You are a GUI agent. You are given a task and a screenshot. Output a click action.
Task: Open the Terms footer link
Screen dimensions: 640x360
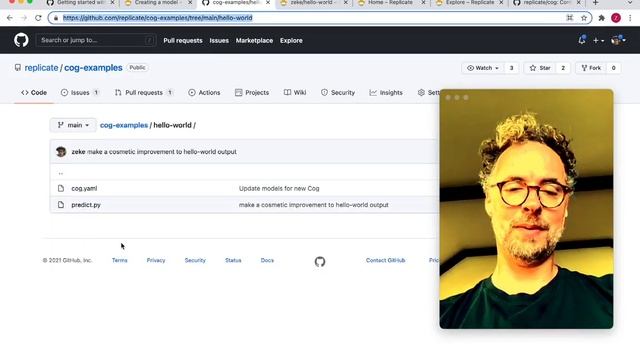click(x=120, y=260)
